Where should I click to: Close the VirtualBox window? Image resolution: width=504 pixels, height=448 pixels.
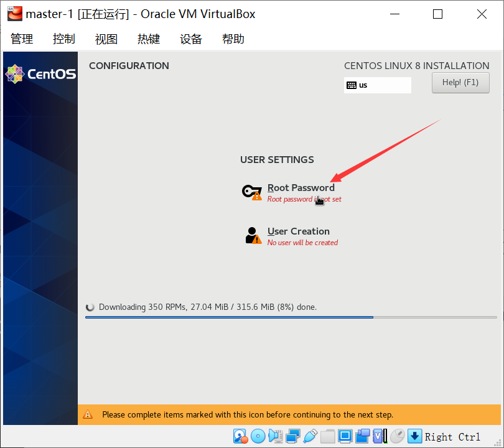[x=482, y=14]
